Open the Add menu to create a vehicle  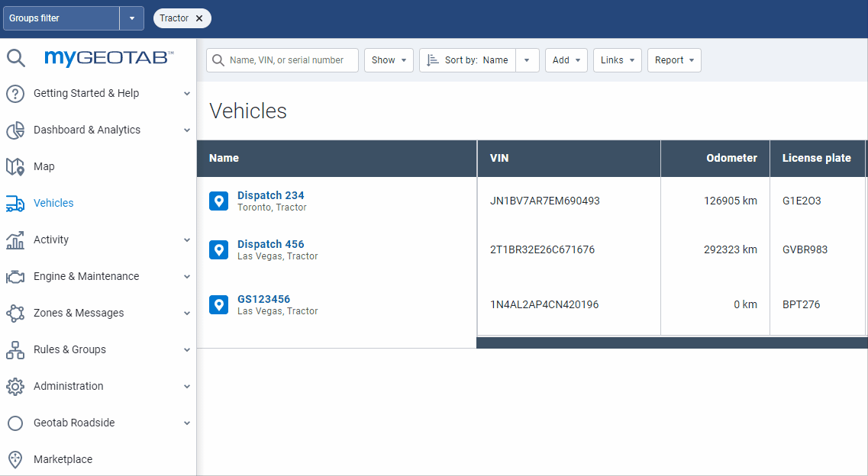566,59
